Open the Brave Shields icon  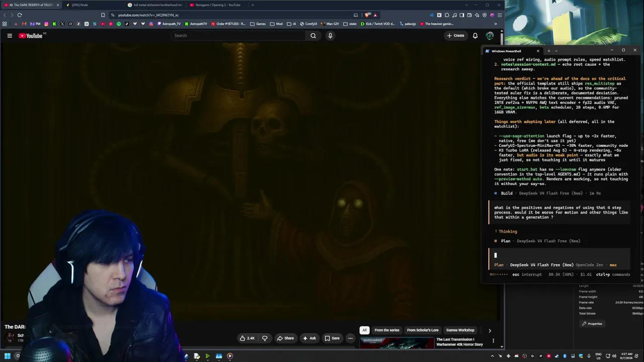point(368,15)
